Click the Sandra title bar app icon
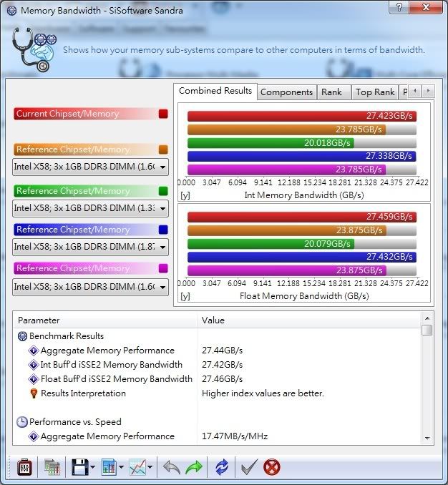This screenshot has height=485, width=448. [11, 11]
